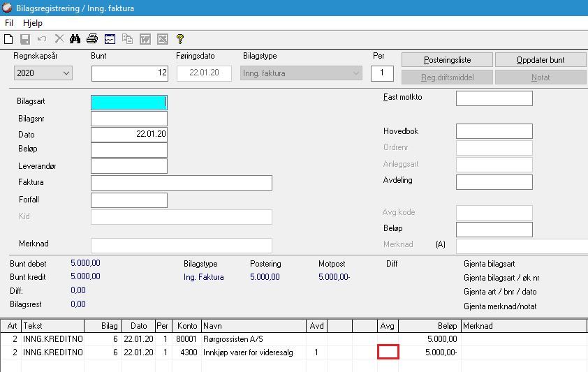The width and height of the screenshot is (588, 372).
Task: Click the Kid input field
Action: [182, 217]
